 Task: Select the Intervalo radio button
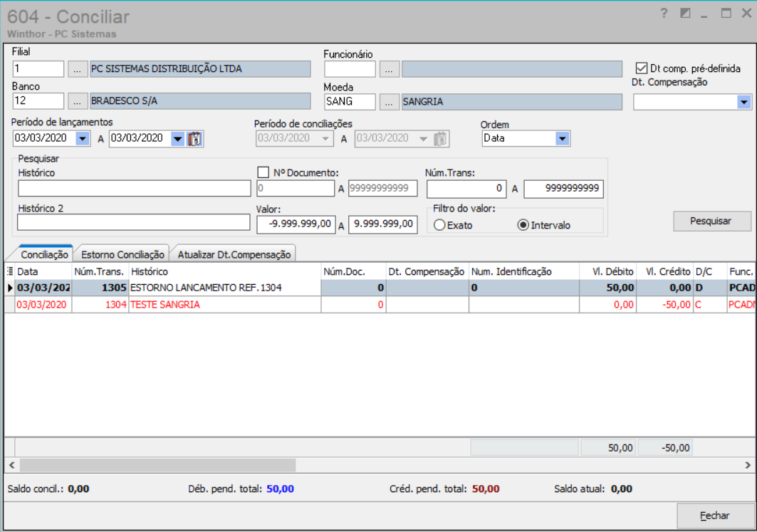[523, 225]
